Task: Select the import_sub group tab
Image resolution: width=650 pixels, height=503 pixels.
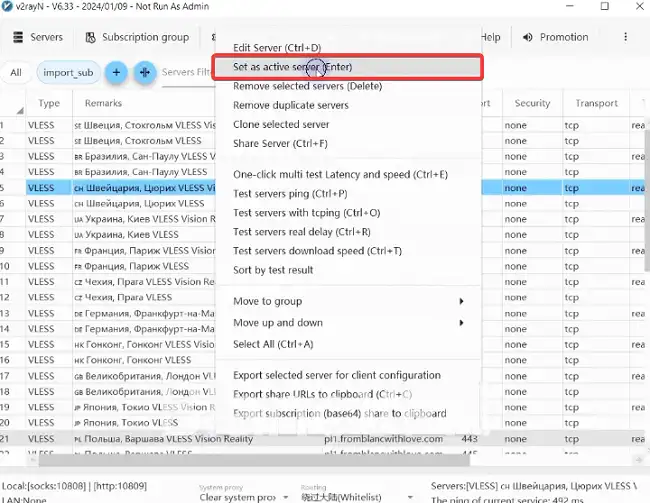Action: 68,73
